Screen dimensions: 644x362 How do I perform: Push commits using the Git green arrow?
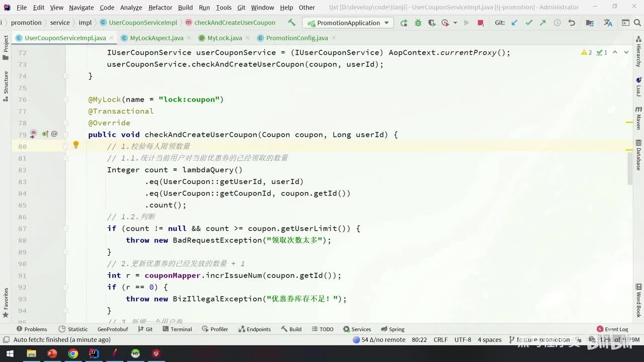point(543,23)
